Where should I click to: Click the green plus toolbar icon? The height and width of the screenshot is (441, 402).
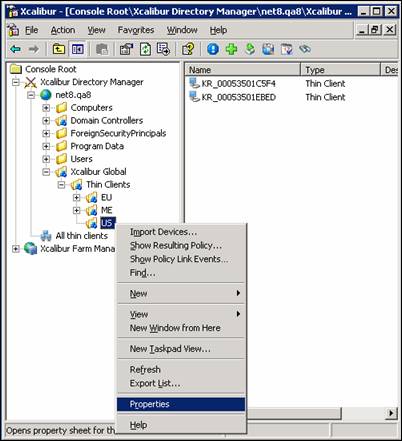231,49
